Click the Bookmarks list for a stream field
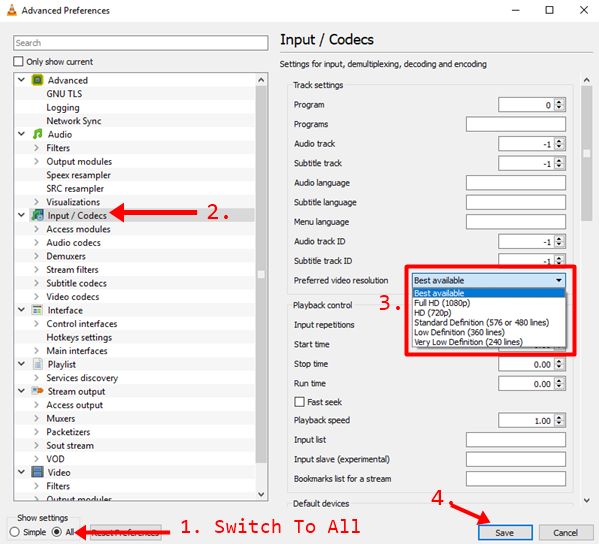This screenshot has height=544, width=599. tap(516, 479)
